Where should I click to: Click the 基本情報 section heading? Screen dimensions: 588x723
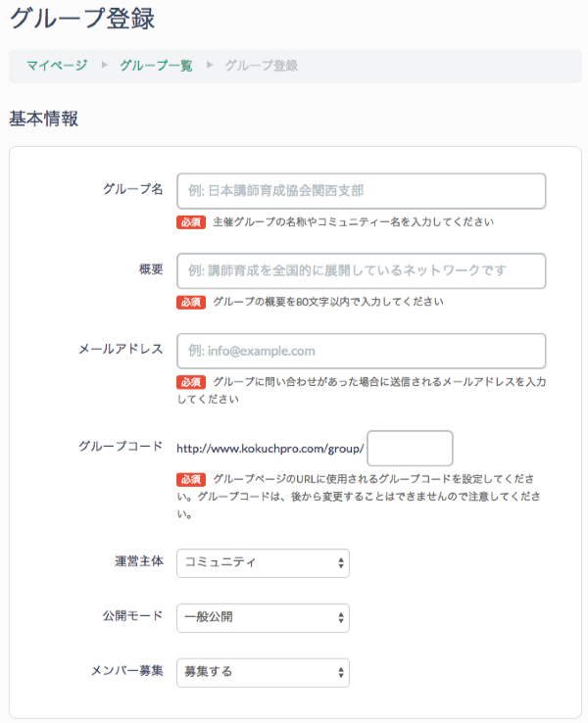(x=43, y=119)
